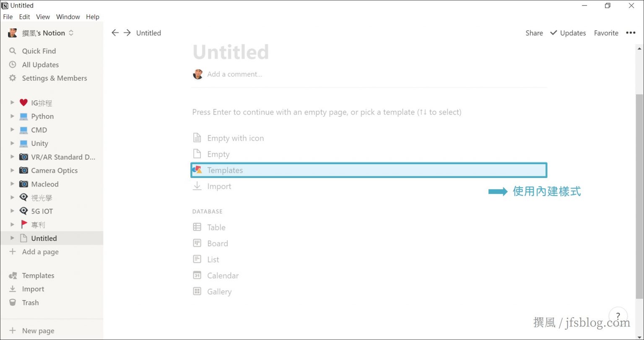
Task: Open the Window menu
Action: (68, 17)
